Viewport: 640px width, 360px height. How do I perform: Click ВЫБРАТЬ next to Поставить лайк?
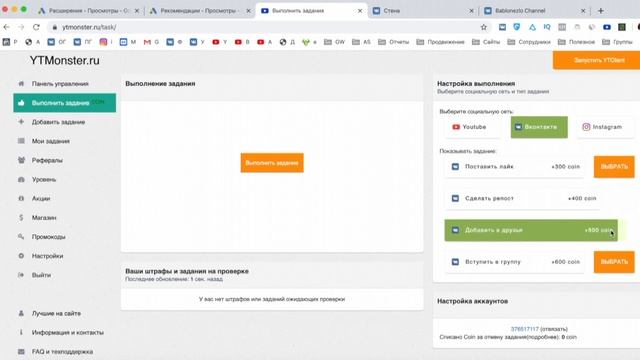click(x=614, y=167)
